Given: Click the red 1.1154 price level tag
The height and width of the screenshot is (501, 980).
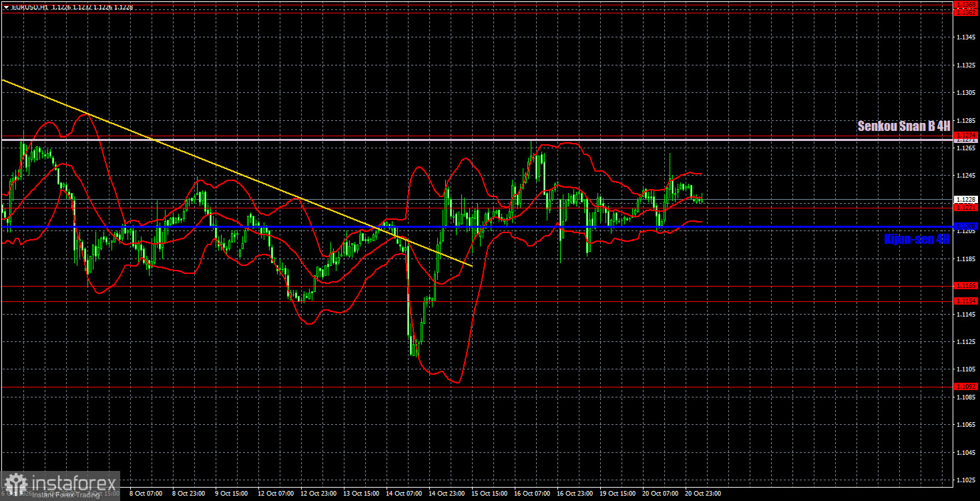Looking at the screenshot, I should pyautogui.click(x=966, y=301).
